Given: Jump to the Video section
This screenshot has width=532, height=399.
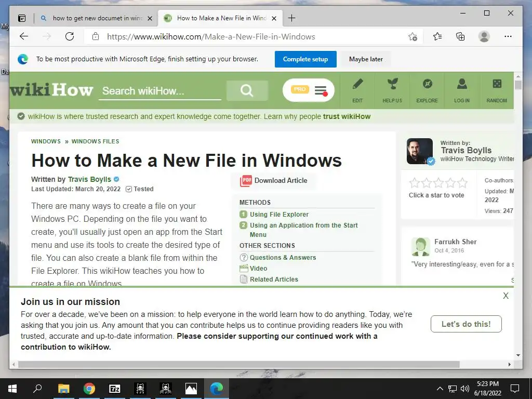Looking at the screenshot, I should 259,269.
